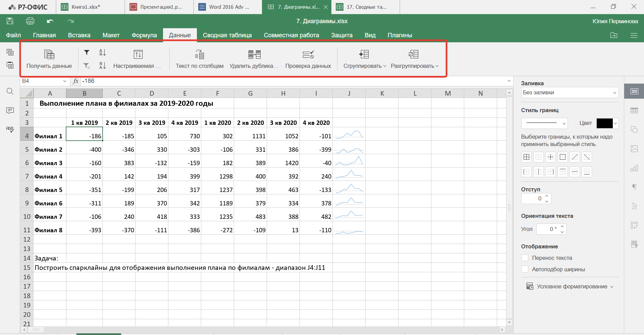The height and width of the screenshot is (335, 644).
Task: Expand the Заливка fill dropdown
Action: 570,93
